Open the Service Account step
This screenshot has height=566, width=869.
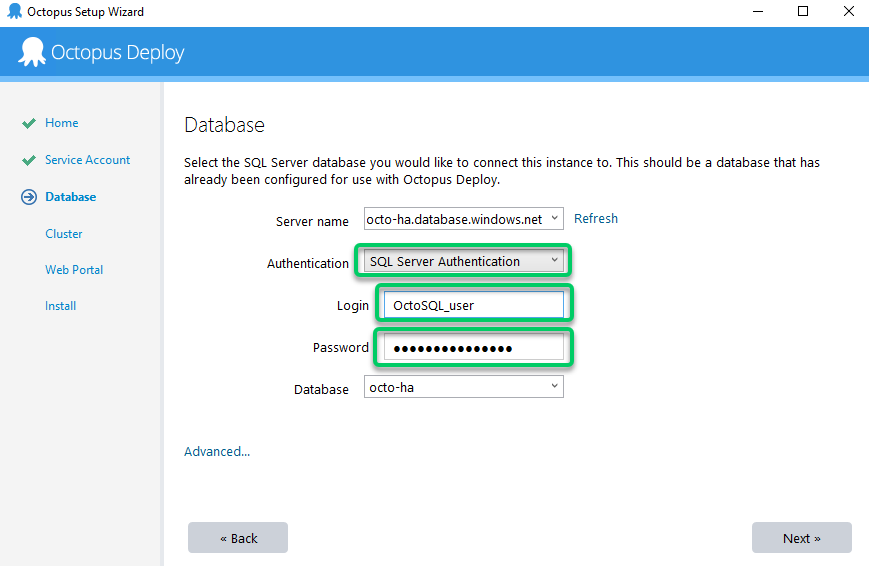pos(87,160)
